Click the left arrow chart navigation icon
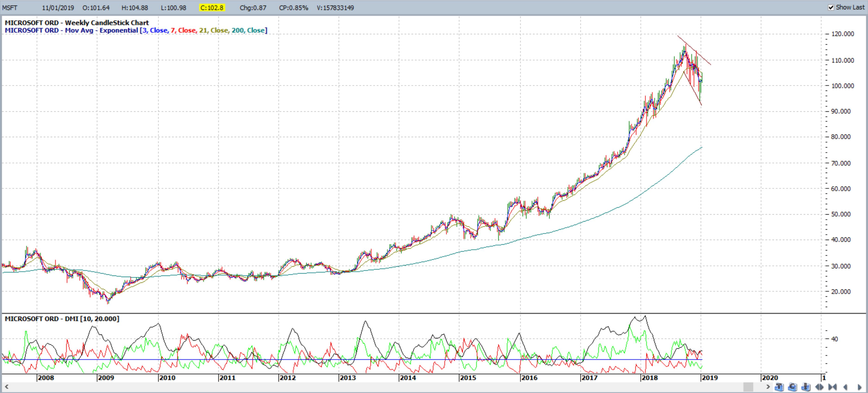Viewport: 868px width, 393px height. (x=845, y=387)
